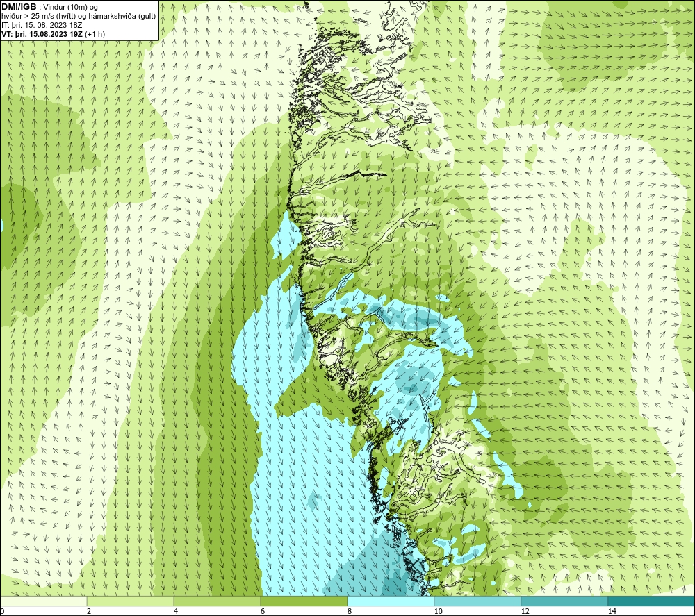The width and height of the screenshot is (695, 616).
Task: Click the '2' colour scale label
Action: (89, 611)
